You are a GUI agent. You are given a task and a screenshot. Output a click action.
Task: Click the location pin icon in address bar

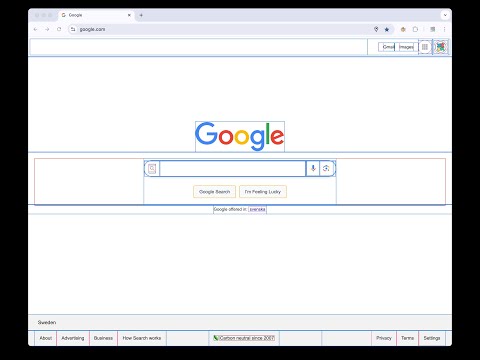(376, 29)
